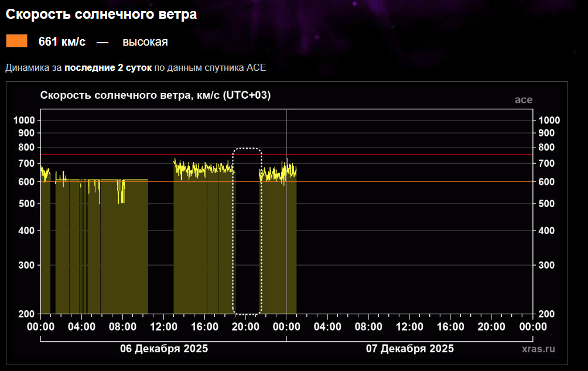Click the orange speed level swatch

[16, 41]
